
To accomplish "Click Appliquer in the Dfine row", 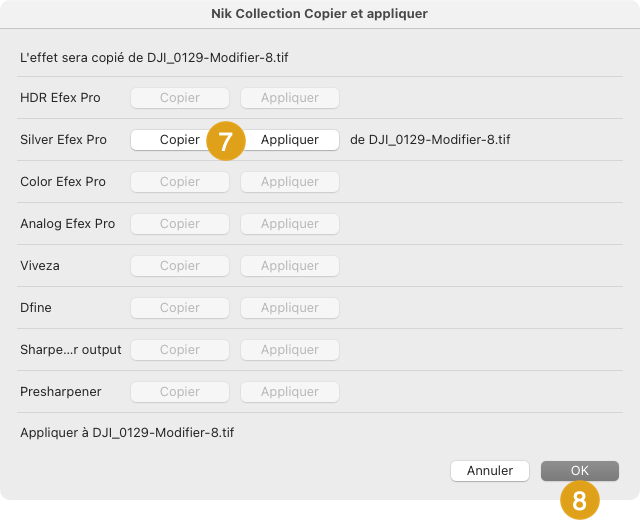I will pyautogui.click(x=290, y=308).
